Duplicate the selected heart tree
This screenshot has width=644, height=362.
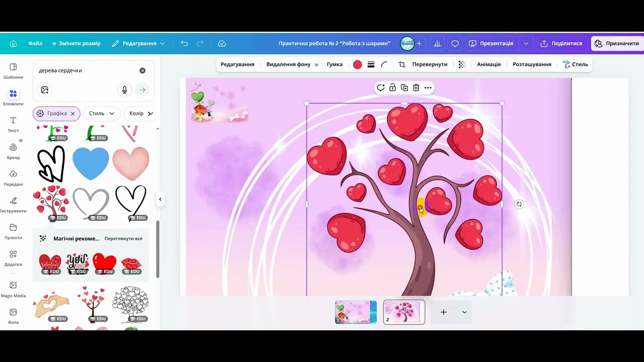tap(404, 87)
